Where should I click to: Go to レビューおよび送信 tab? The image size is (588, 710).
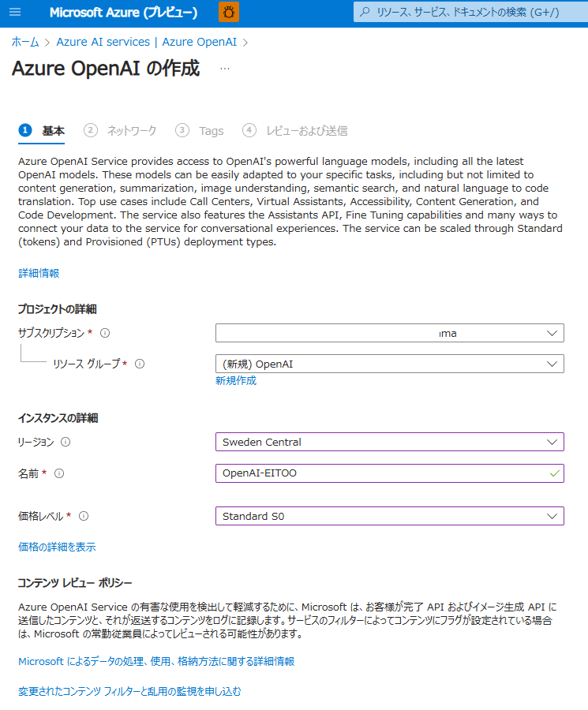click(295, 131)
